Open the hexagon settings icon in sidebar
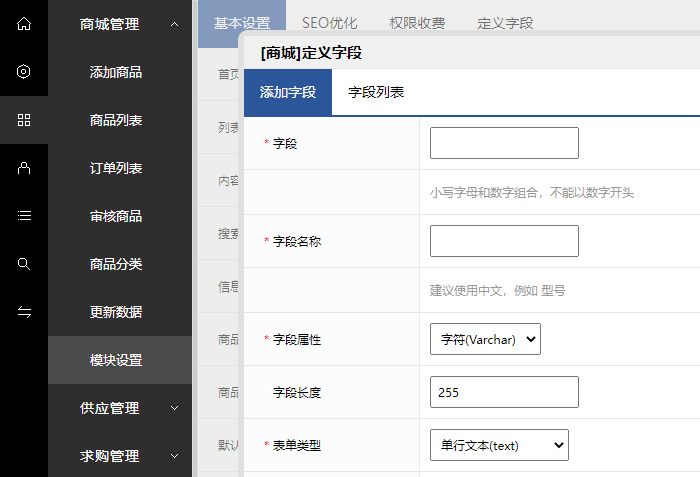This screenshot has width=700, height=477. (x=24, y=71)
